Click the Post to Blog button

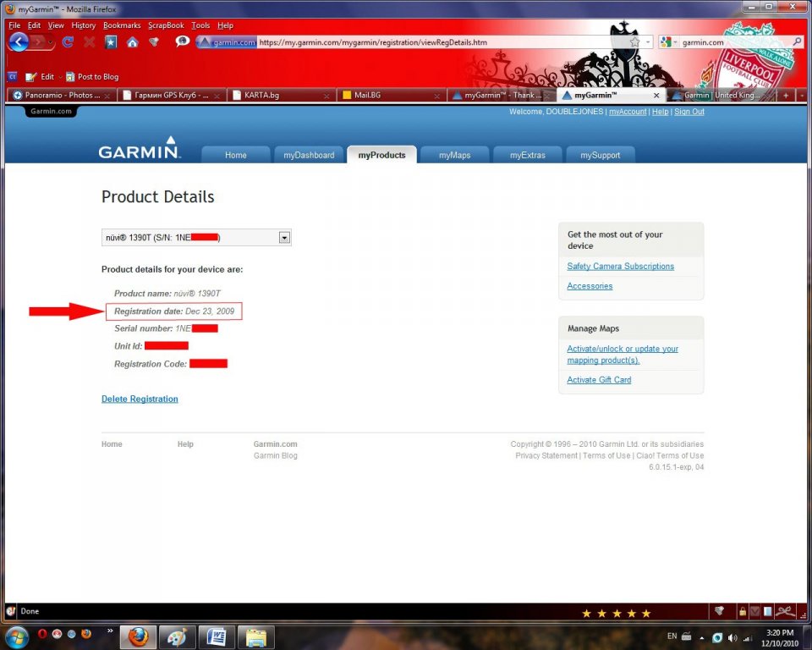92,77
